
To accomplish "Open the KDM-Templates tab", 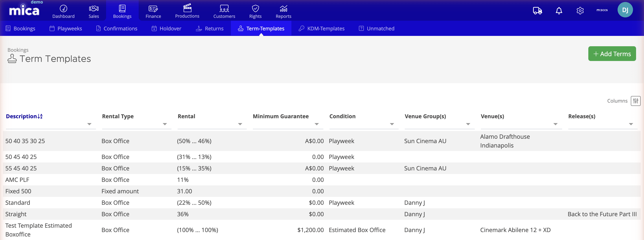I will [321, 28].
